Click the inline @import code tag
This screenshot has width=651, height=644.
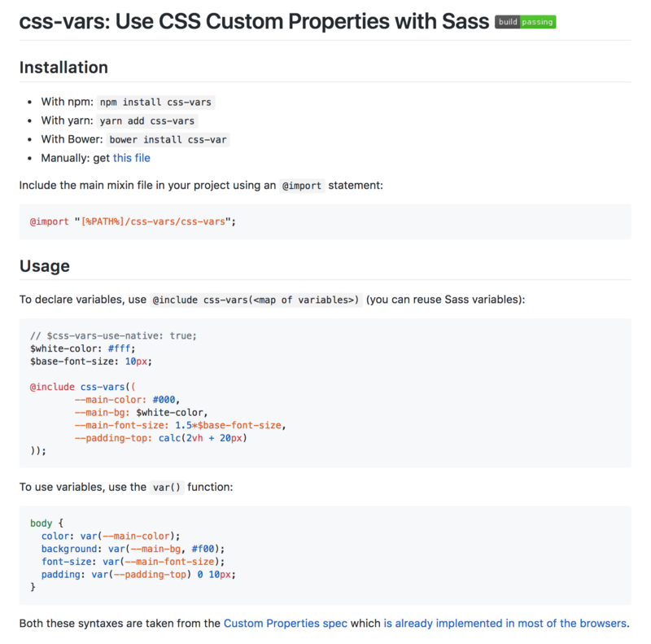302,186
